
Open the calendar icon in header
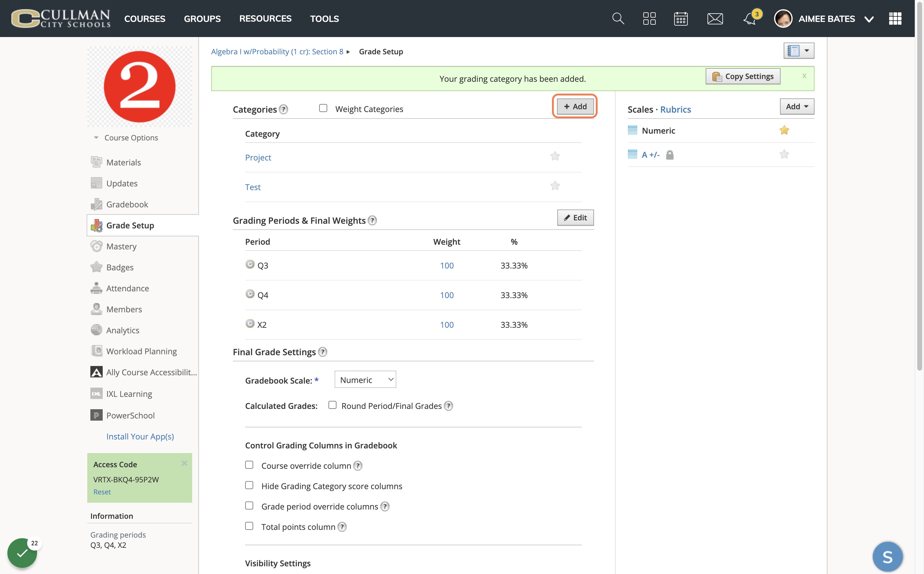[x=681, y=19]
